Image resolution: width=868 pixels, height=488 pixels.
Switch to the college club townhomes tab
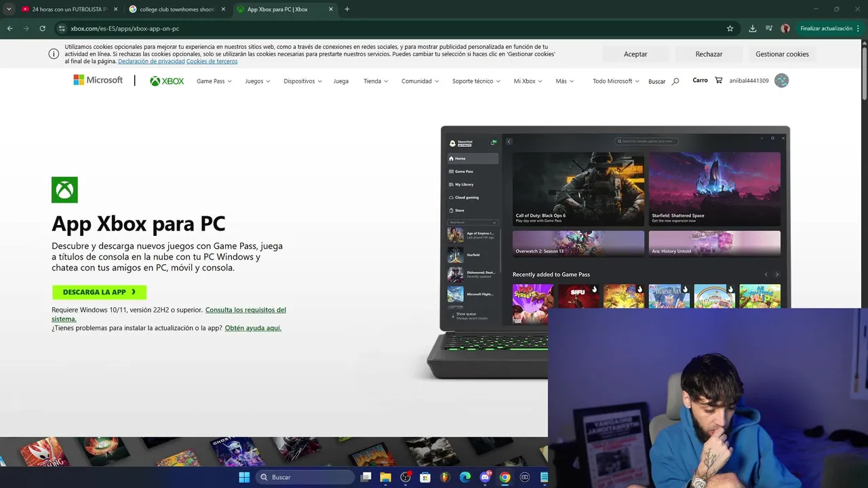[x=176, y=9]
